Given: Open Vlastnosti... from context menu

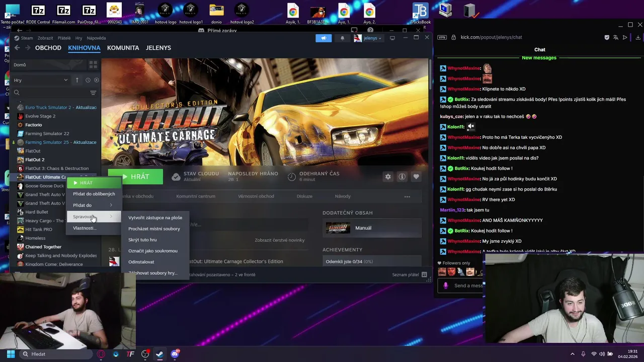Looking at the screenshot, I should 94,228.
